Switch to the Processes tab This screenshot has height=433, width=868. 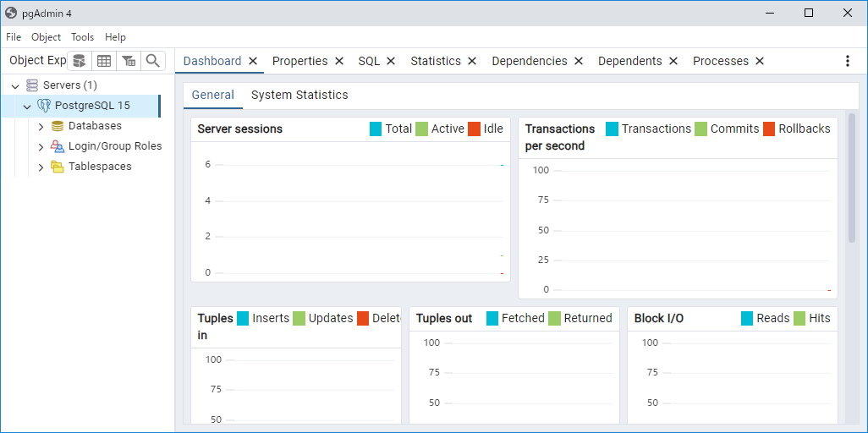tap(720, 61)
